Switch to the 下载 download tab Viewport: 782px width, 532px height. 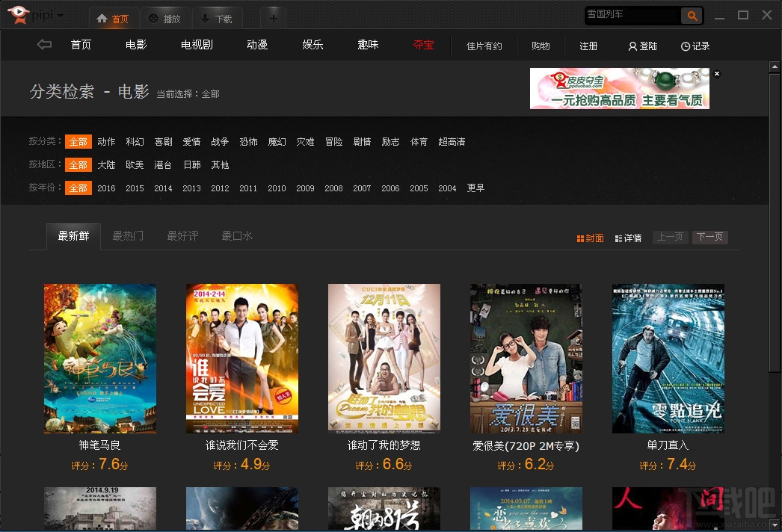click(218, 19)
